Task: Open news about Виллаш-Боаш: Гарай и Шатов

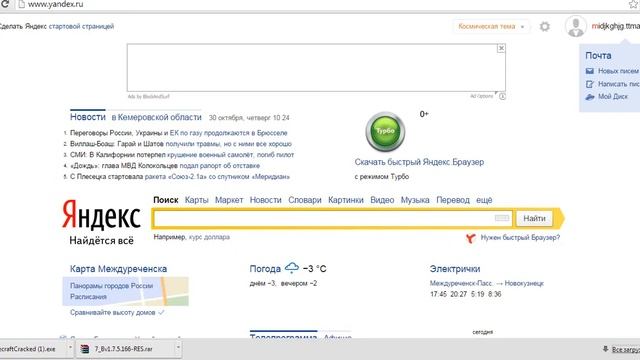Action: [181, 144]
